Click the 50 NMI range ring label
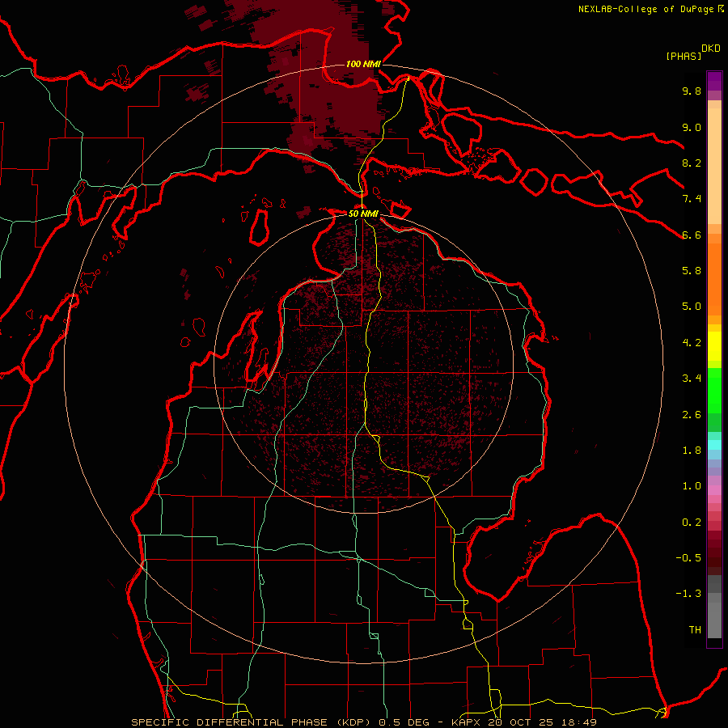Viewport: 728px width, 728px height. (x=363, y=214)
